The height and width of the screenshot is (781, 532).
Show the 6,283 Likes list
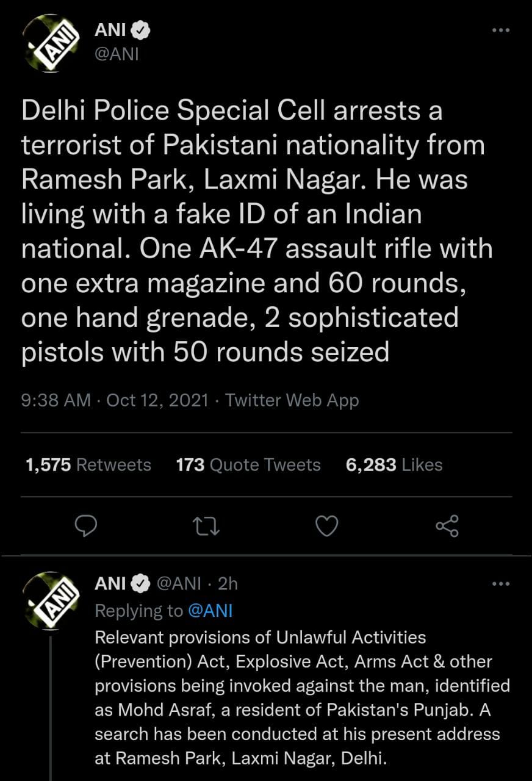pos(394,465)
